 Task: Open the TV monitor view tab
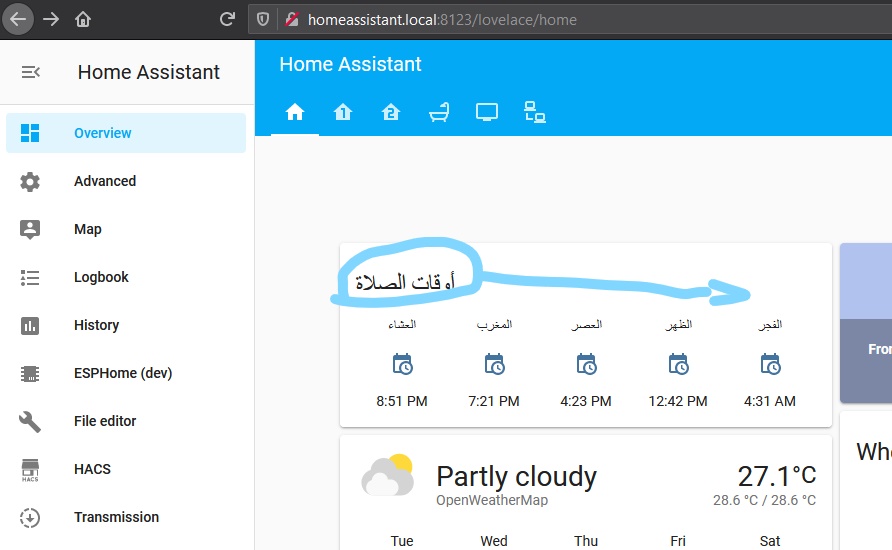(487, 112)
